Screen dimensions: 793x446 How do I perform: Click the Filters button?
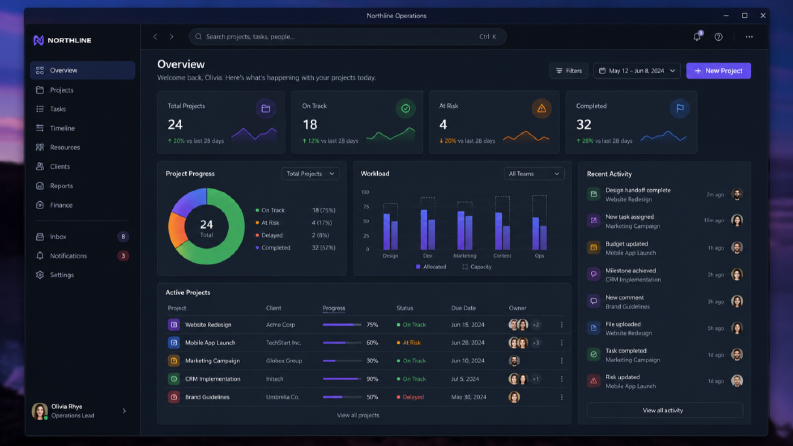click(569, 71)
